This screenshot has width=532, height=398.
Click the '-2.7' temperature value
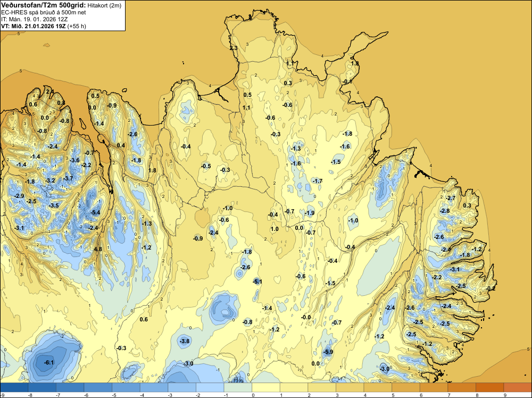(451, 198)
